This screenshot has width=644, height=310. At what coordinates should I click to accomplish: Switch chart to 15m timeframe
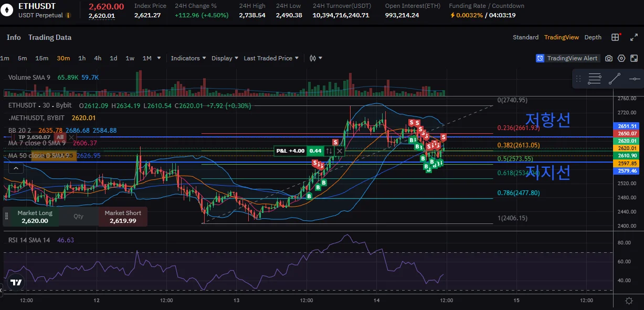(41, 58)
